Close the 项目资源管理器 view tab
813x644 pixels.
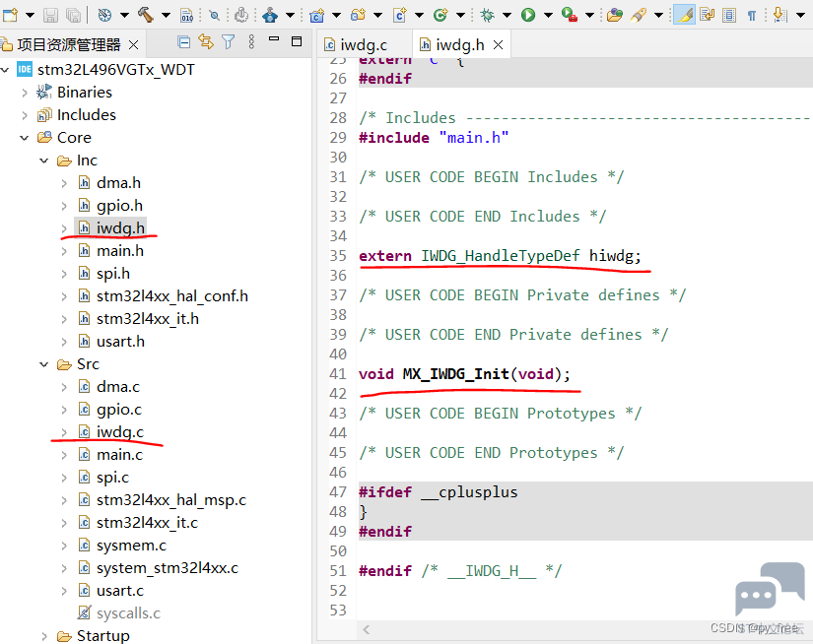pos(133,45)
